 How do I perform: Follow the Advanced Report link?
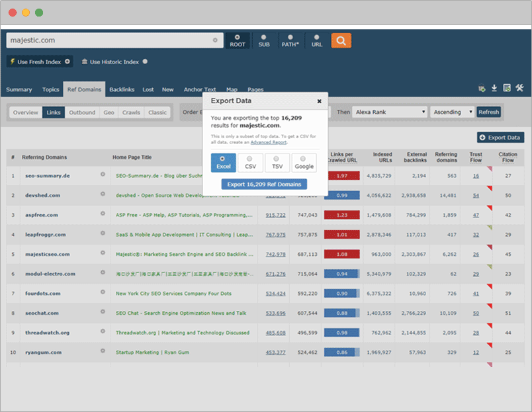269,142
